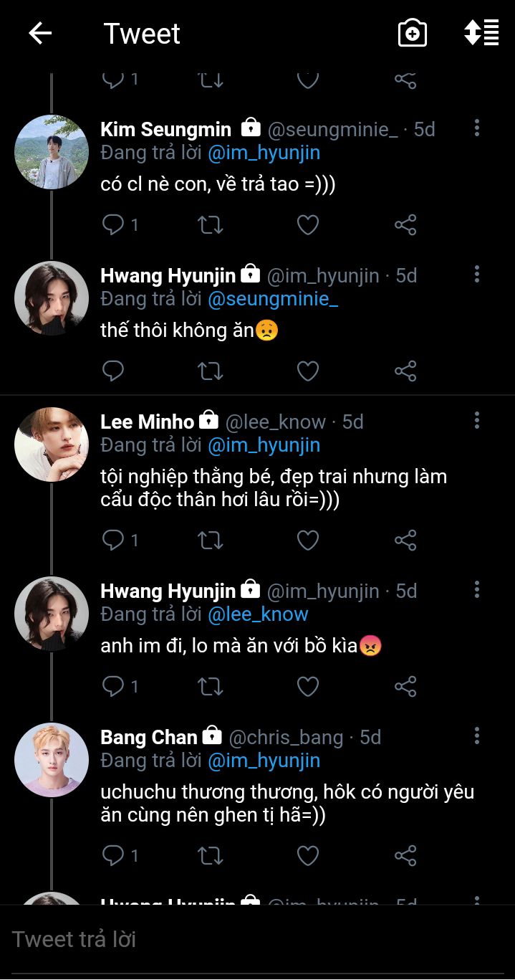The image size is (515, 980).
Task: Open the sort replies icon in header
Action: point(481,33)
